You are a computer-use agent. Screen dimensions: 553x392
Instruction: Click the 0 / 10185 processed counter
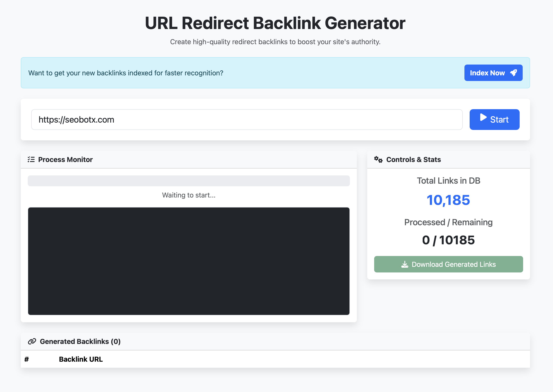point(448,240)
